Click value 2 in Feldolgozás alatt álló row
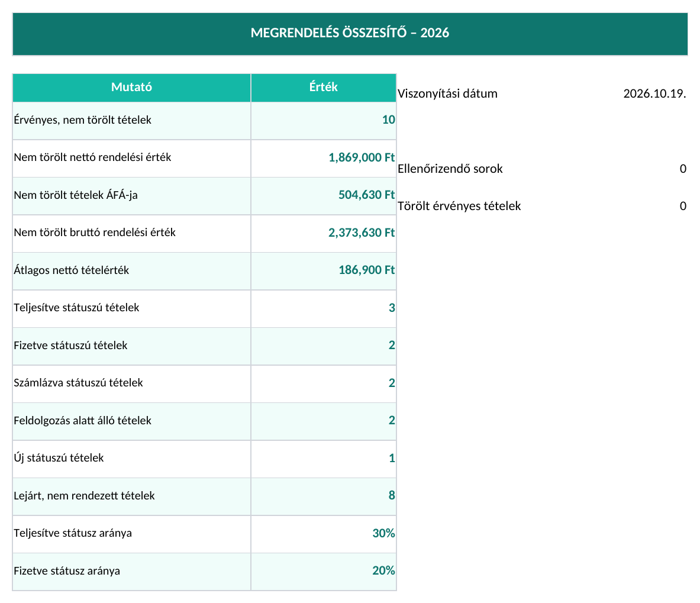This screenshot has width=700, height=603. pos(324,421)
